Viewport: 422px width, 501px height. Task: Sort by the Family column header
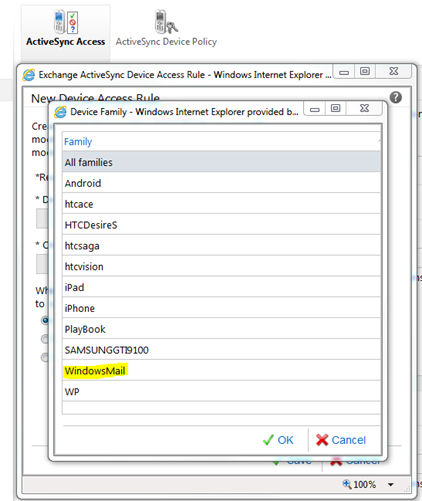tap(221, 142)
